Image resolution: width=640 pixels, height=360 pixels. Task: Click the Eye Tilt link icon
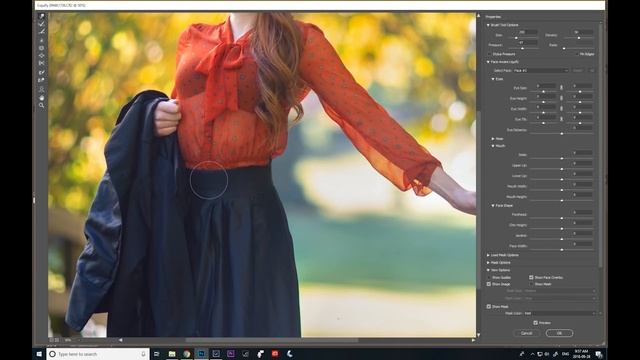pos(561,119)
